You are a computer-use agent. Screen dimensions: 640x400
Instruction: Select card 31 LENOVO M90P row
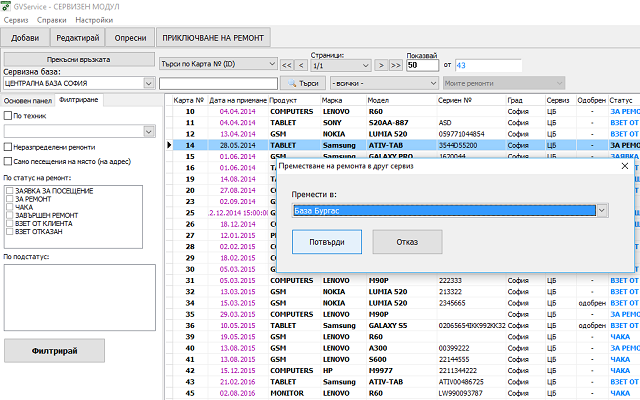pos(403,280)
